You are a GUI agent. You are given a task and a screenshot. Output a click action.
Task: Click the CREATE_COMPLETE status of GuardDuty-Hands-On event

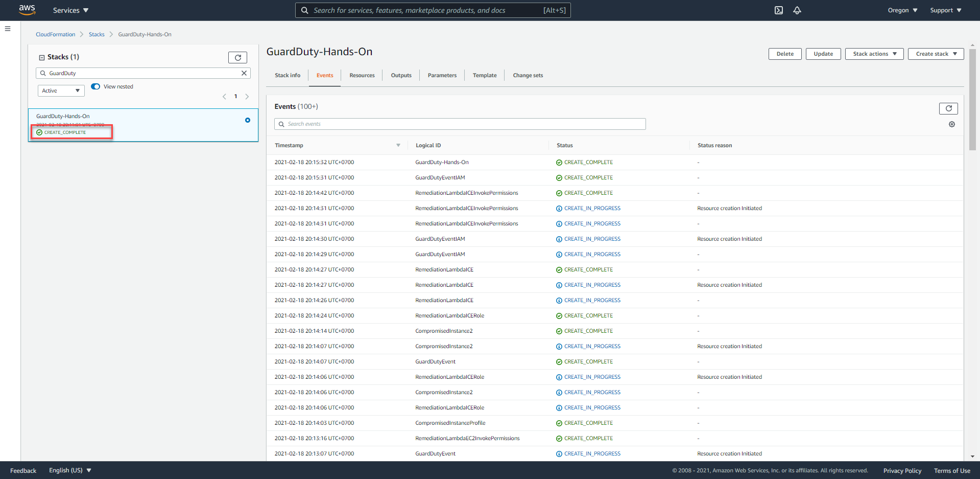(585, 162)
